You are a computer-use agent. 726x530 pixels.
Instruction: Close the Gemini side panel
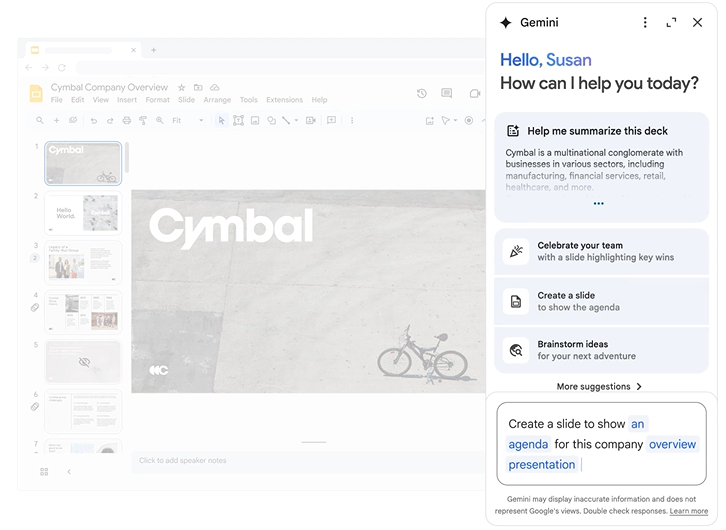point(697,22)
